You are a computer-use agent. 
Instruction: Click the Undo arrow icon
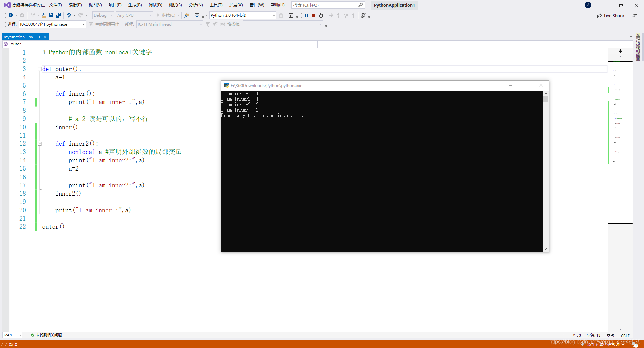click(69, 15)
